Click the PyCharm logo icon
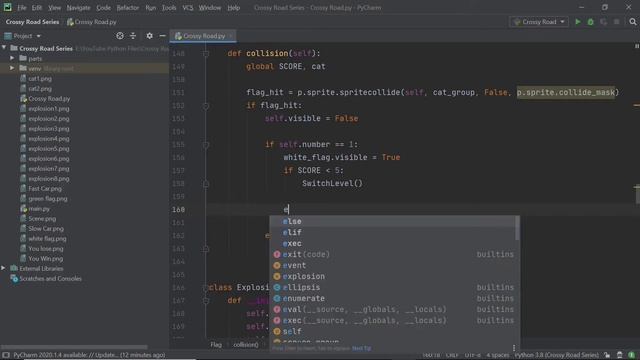The image size is (640, 360). (x=7, y=7)
